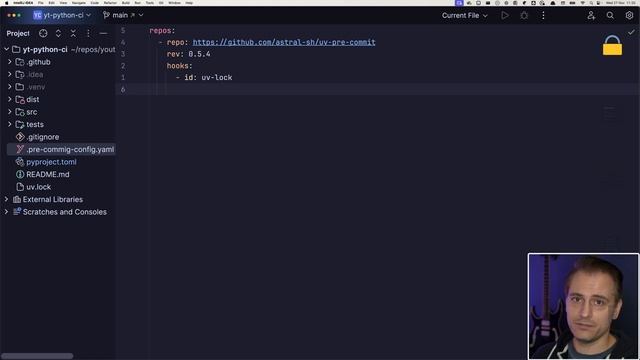Hide the Project tool window

pyautogui.click(x=103, y=33)
